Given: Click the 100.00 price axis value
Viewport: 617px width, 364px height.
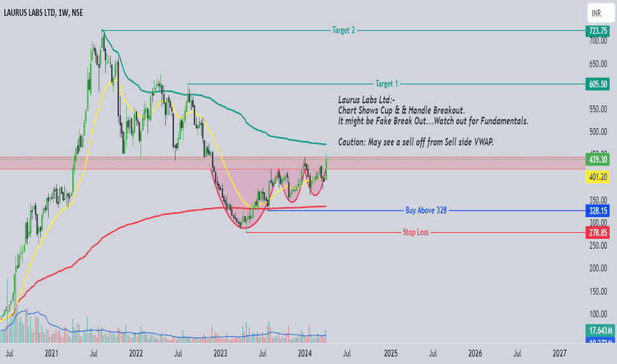Looking at the screenshot, I should [598, 314].
